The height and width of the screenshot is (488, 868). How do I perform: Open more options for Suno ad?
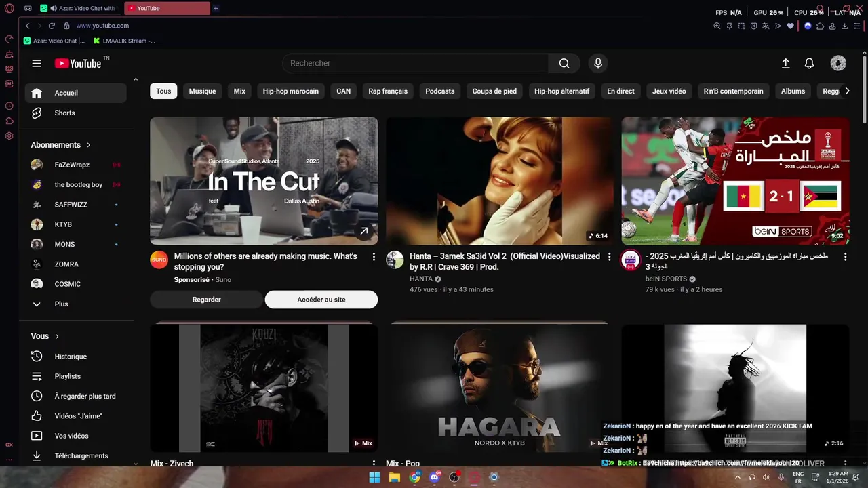point(374,257)
